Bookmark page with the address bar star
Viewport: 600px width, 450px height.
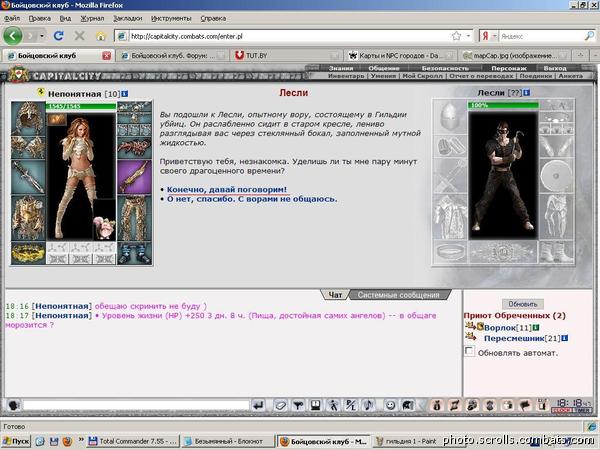click(x=456, y=36)
